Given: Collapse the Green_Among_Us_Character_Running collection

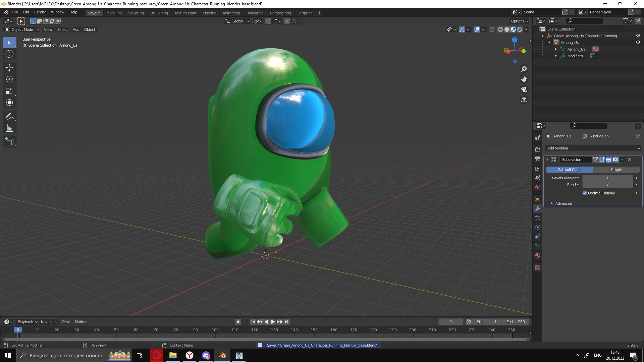Looking at the screenshot, I should point(542,36).
